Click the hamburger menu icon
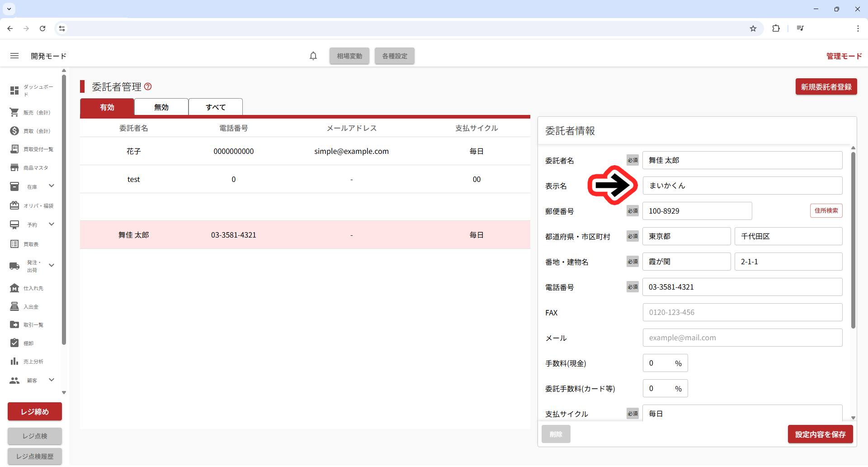This screenshot has height=467, width=868. (x=14, y=56)
